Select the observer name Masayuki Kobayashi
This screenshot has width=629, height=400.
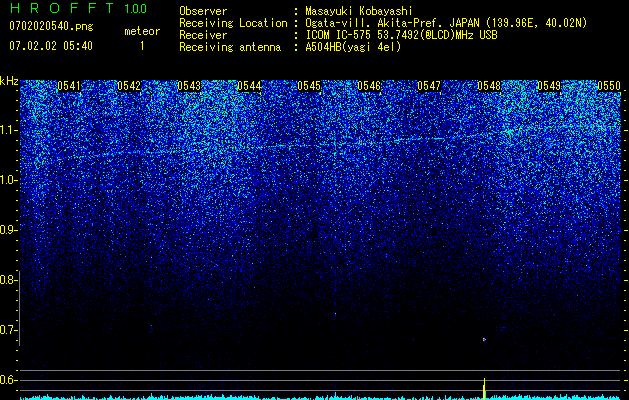(359, 11)
